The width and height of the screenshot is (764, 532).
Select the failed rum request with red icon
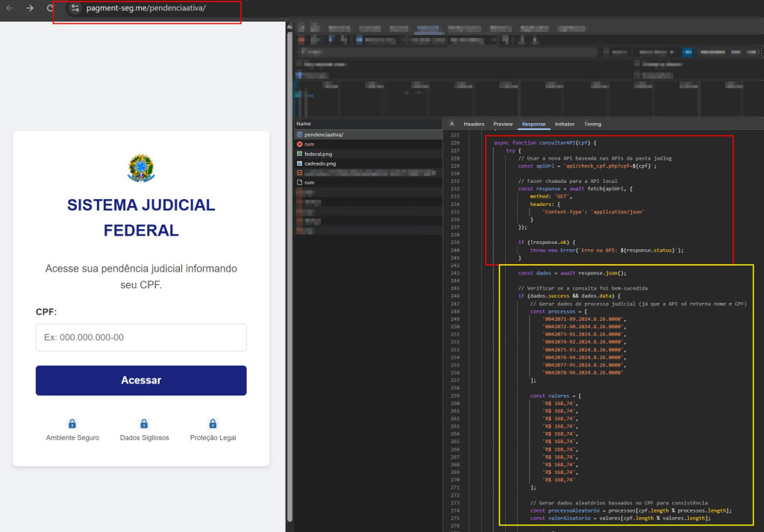coord(309,144)
